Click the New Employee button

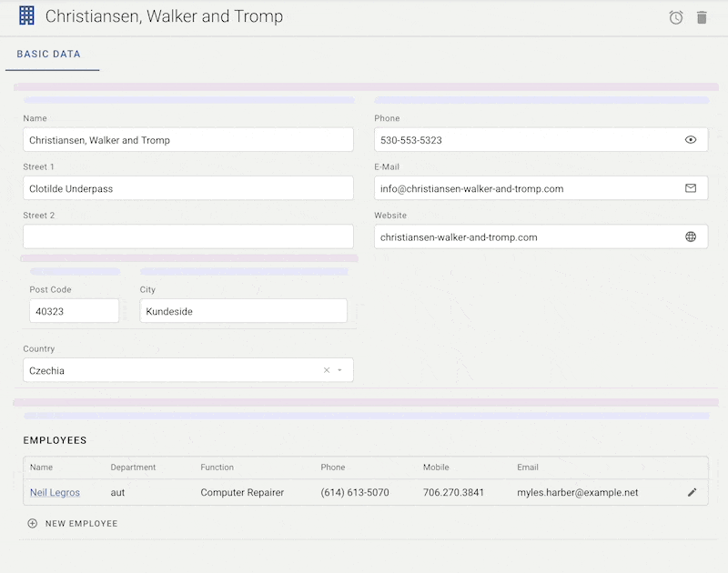(81, 524)
